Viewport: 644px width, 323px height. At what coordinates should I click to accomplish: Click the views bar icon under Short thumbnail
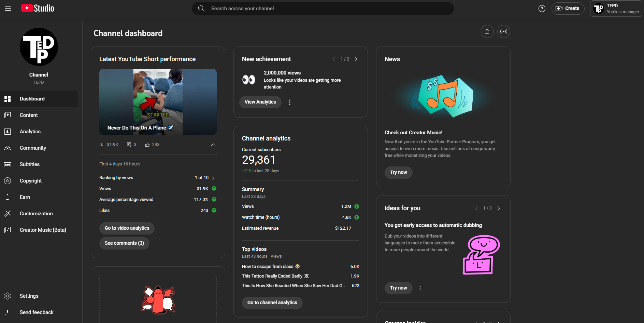101,145
